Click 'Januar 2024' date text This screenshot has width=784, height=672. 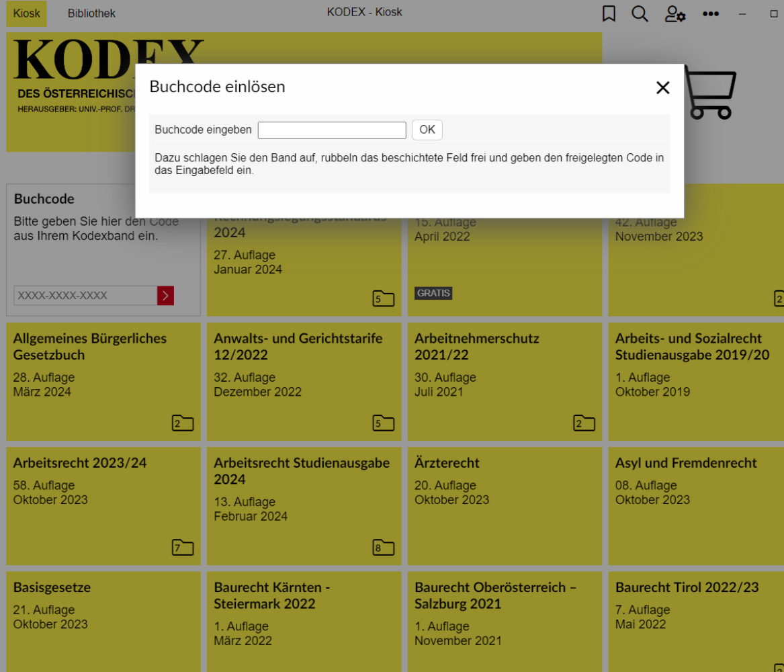point(248,269)
